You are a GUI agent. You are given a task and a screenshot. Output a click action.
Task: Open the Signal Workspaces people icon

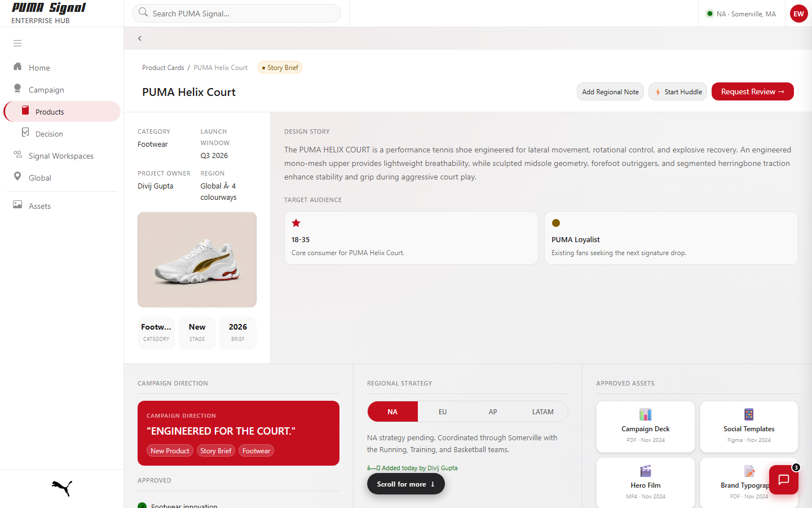(x=17, y=155)
